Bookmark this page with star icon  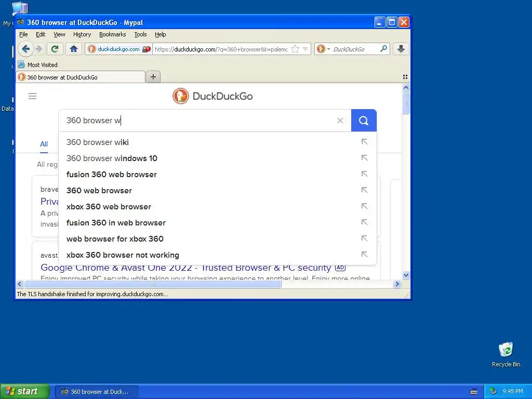pos(295,49)
